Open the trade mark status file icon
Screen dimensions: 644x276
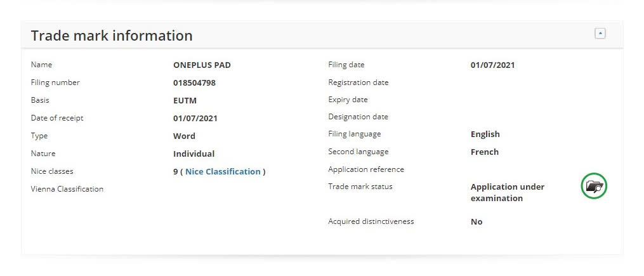(x=594, y=187)
